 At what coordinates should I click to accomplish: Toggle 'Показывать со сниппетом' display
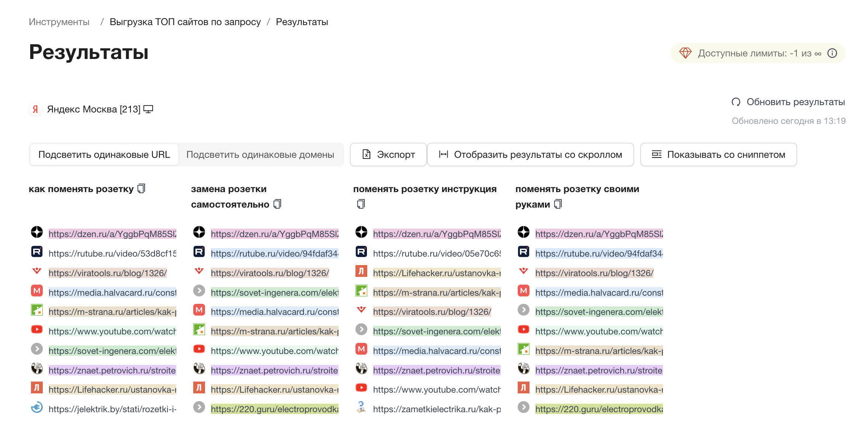pyautogui.click(x=718, y=154)
